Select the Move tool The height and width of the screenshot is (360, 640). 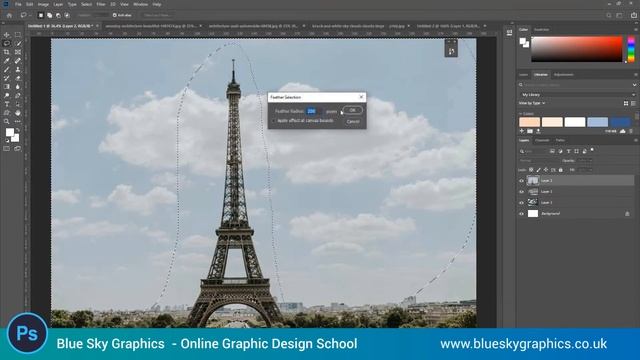7,35
